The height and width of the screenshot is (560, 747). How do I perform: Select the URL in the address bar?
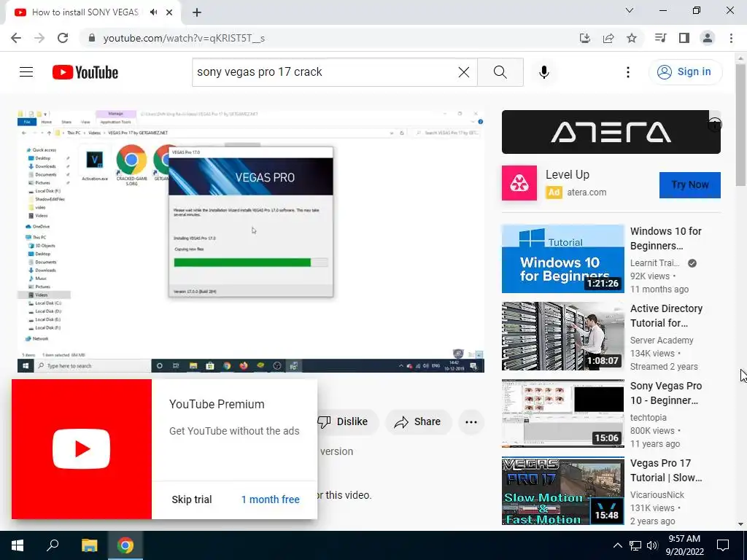point(184,38)
